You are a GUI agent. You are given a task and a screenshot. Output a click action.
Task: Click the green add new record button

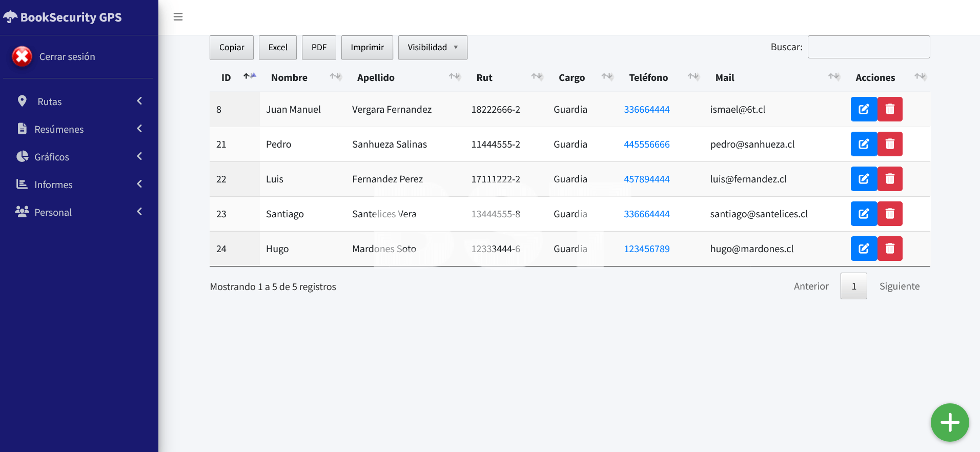[950, 423]
